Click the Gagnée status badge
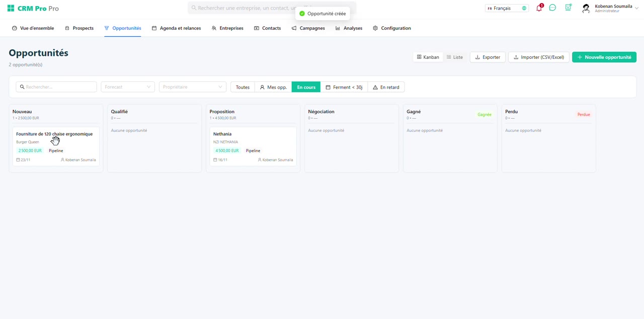This screenshot has width=644, height=319. [x=485, y=115]
